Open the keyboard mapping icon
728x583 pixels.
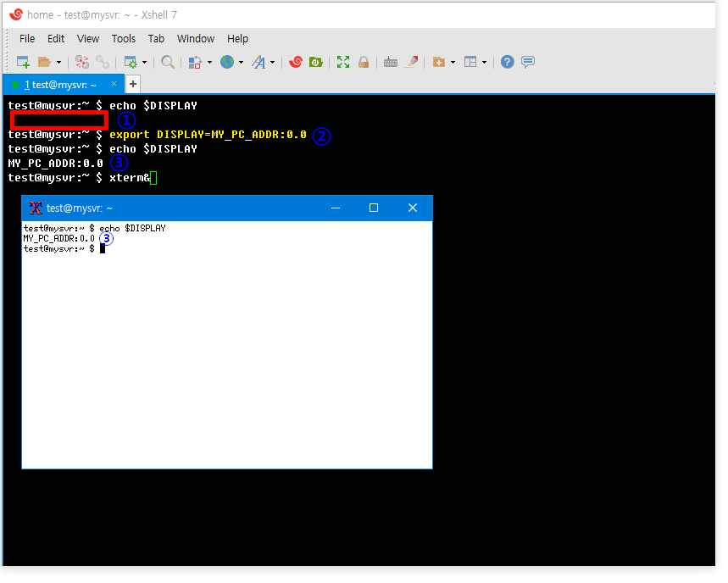coord(391,62)
